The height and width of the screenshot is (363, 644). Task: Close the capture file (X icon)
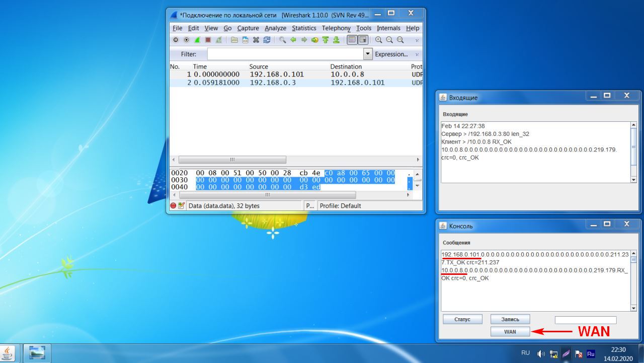click(x=256, y=40)
